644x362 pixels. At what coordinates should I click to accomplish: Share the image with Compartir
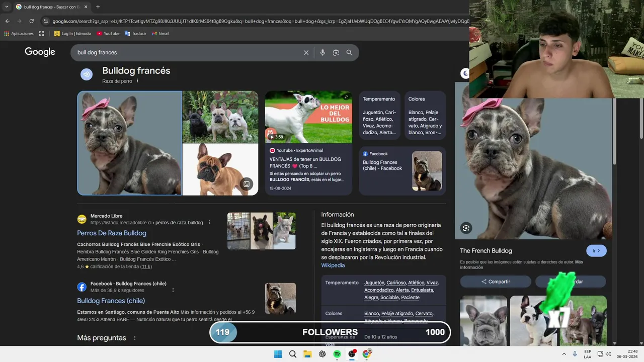pos(496,282)
